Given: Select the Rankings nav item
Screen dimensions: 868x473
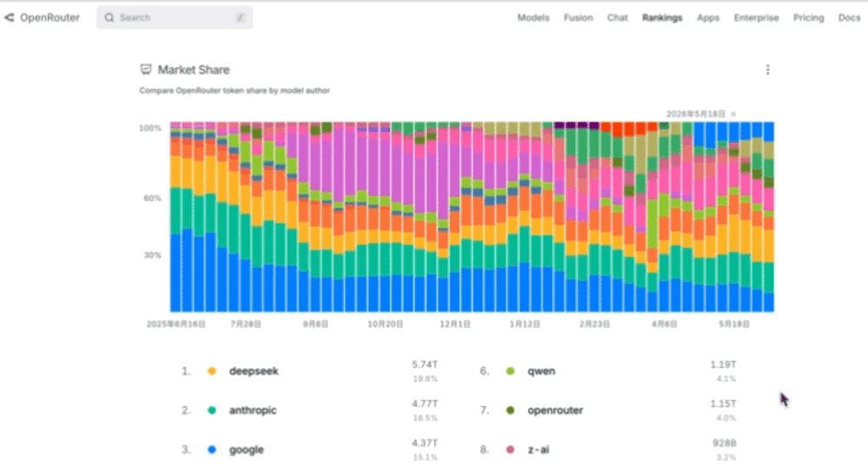Looking at the screenshot, I should 662,17.
